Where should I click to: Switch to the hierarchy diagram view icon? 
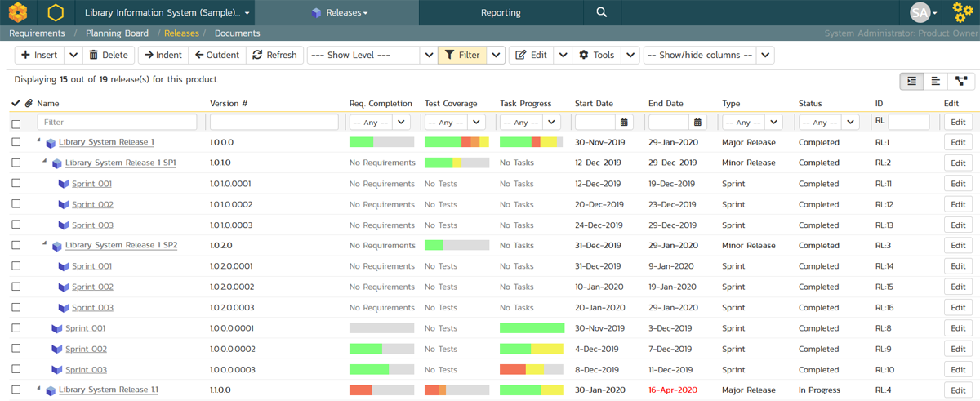coord(961,81)
